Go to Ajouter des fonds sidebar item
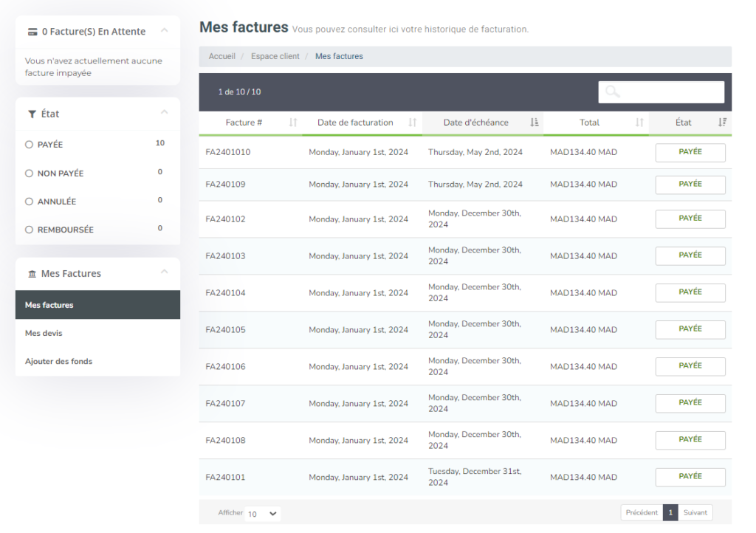Screen dimensions: 756x533 [x=58, y=362]
